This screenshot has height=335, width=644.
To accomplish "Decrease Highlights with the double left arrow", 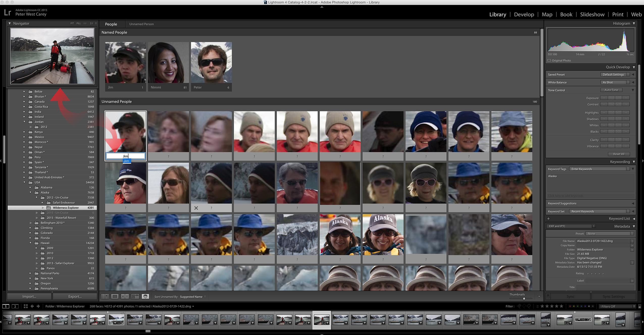I will [x=604, y=113].
